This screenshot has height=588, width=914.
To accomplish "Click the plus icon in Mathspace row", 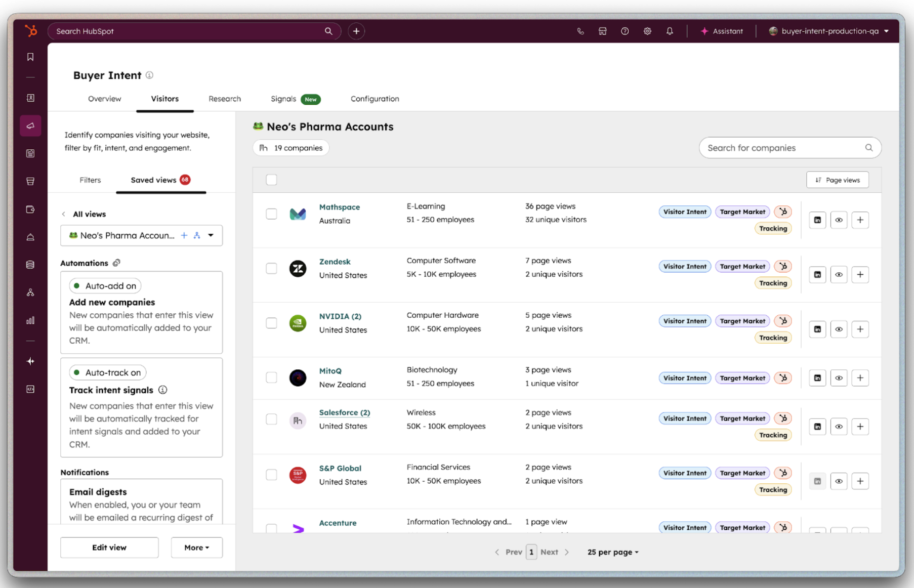I will point(860,220).
